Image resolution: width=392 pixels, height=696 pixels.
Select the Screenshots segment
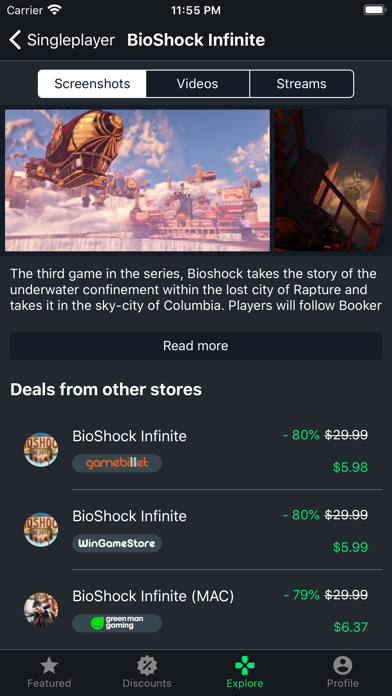92,84
